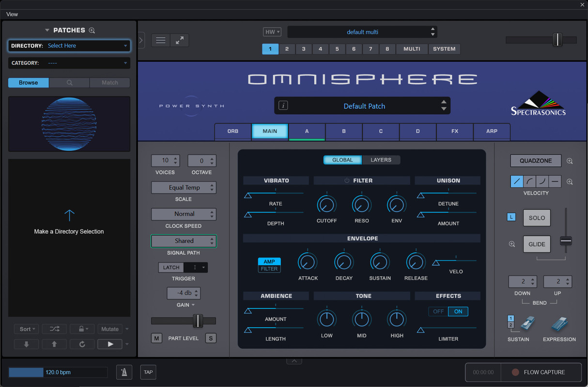The width and height of the screenshot is (588, 387).
Task: Click magnifier icon beside GLIDE
Action: point(512,244)
